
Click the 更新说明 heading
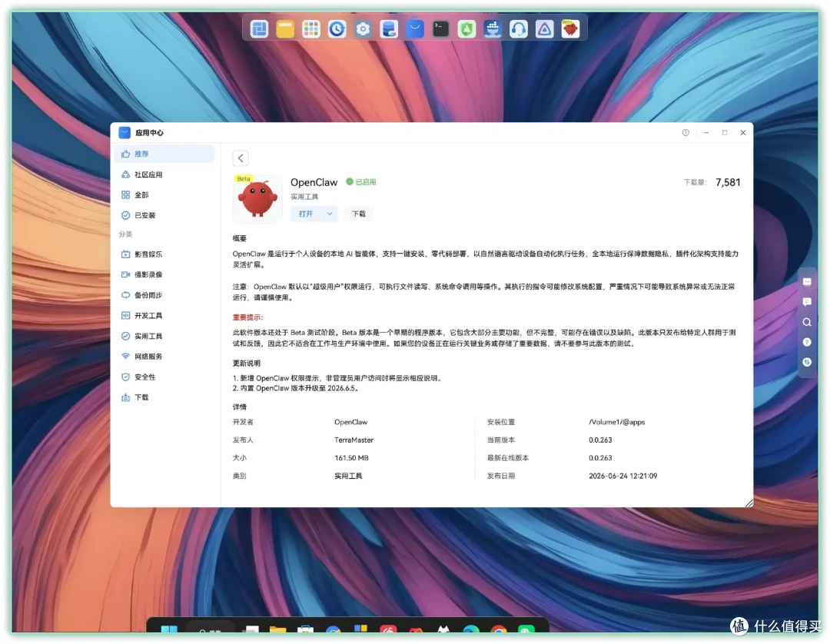pyautogui.click(x=246, y=363)
